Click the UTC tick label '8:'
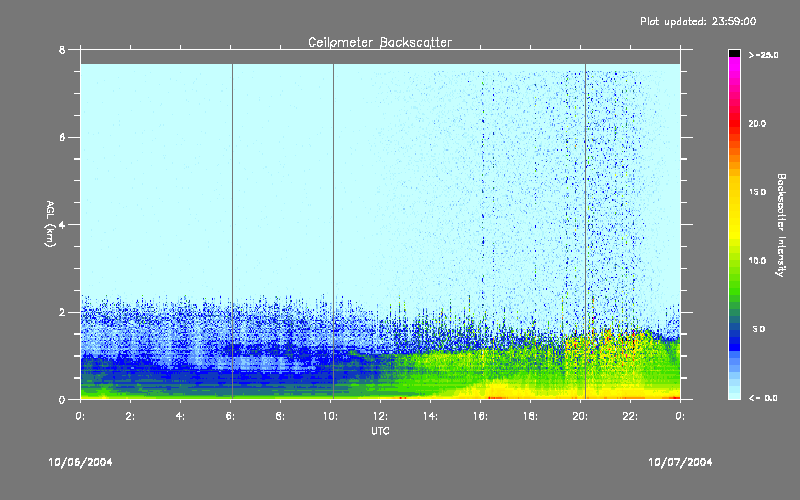 tap(280, 416)
